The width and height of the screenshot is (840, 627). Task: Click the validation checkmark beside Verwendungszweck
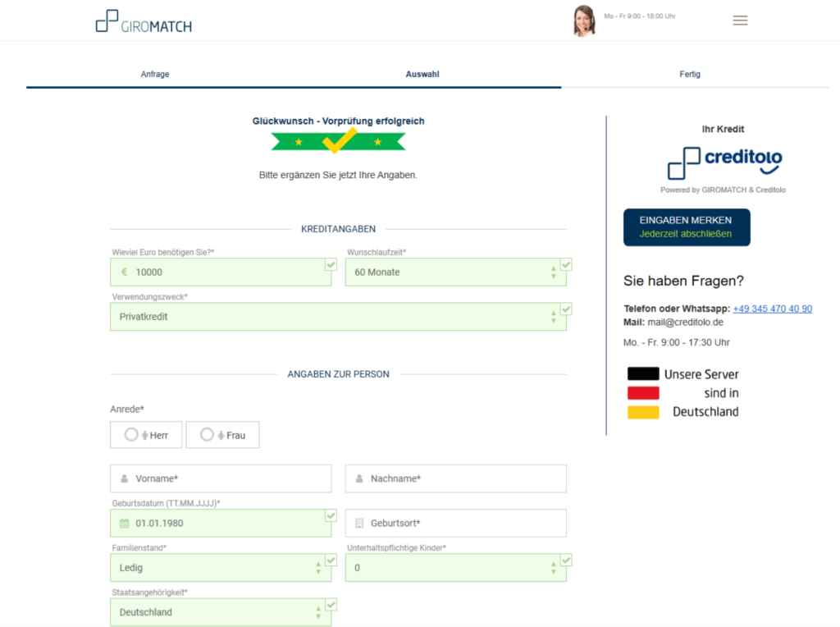click(566, 309)
